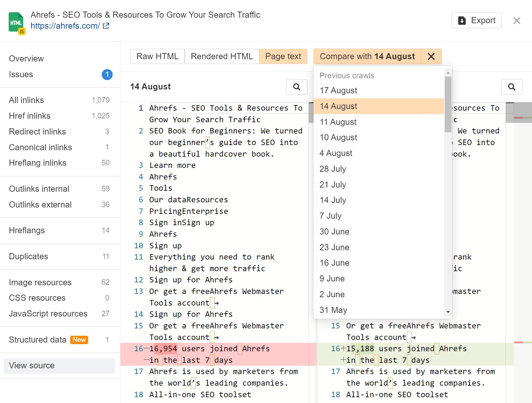Click the New badge beside Structured data

click(x=79, y=340)
